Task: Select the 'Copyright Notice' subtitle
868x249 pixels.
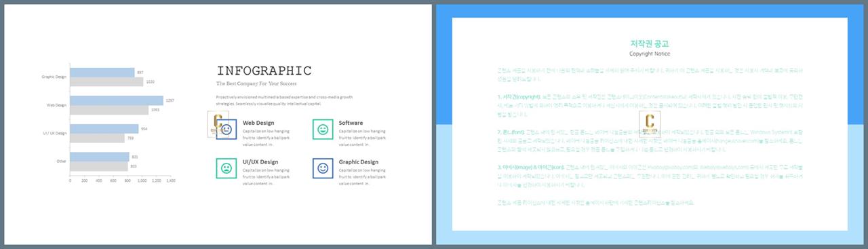Action: tap(650, 54)
